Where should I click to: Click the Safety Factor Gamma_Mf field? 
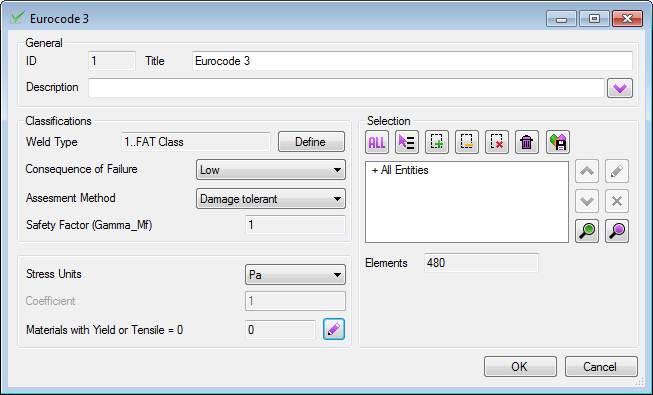pyautogui.click(x=295, y=225)
